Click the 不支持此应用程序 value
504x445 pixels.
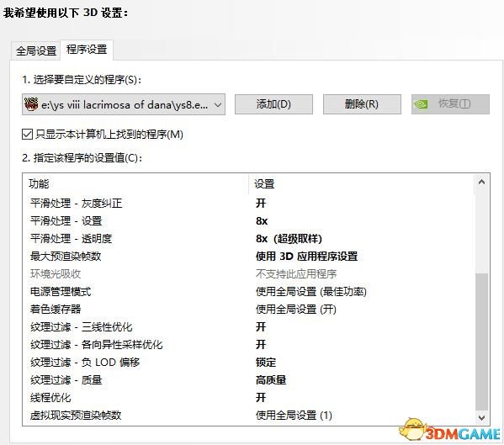(296, 274)
